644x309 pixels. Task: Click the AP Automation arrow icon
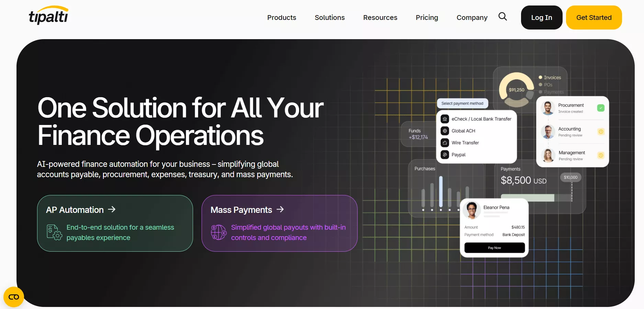click(112, 209)
